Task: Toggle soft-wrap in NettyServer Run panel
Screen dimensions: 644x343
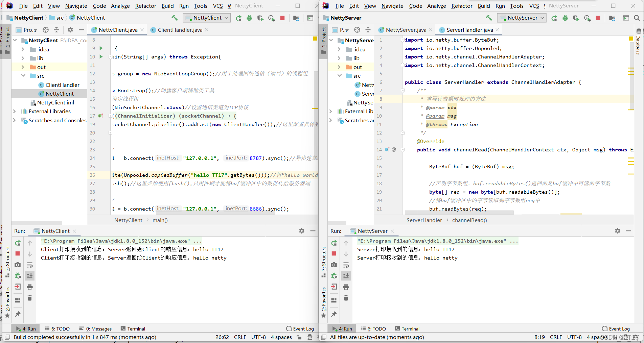Action: coord(346,265)
